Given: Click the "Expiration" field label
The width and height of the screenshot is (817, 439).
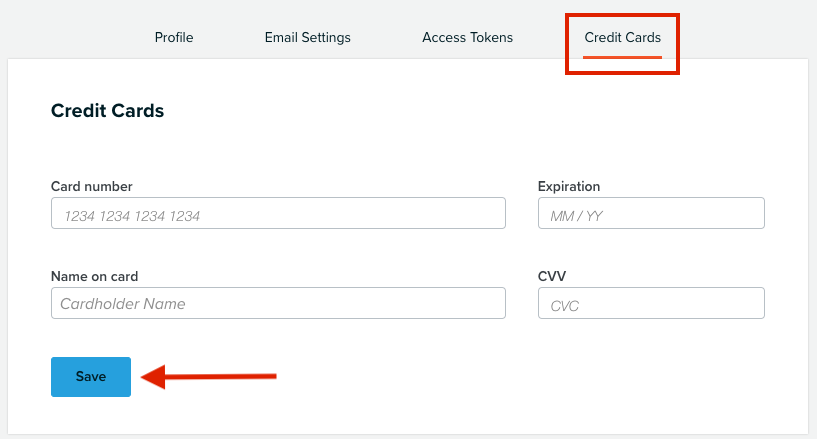Looking at the screenshot, I should point(569,186).
